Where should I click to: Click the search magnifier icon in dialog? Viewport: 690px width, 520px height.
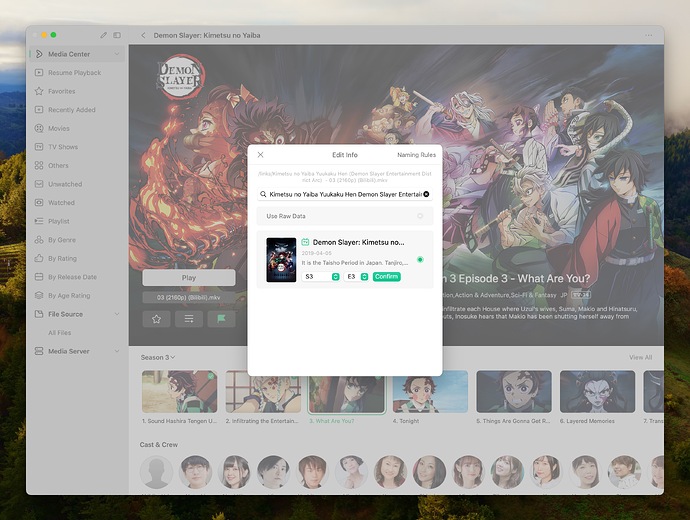click(x=263, y=194)
